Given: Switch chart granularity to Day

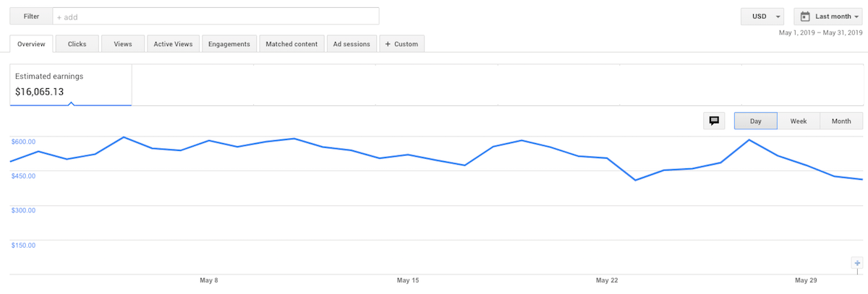Looking at the screenshot, I should [755, 121].
